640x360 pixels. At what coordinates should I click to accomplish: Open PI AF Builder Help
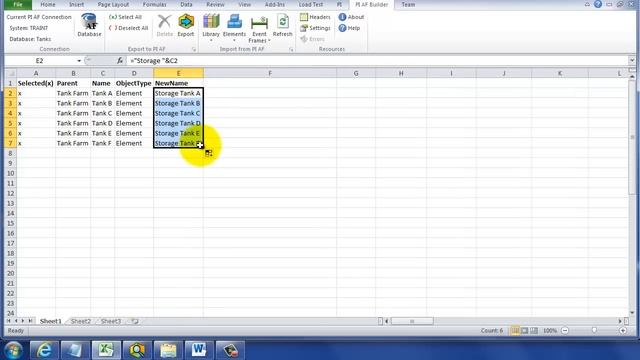349,28
